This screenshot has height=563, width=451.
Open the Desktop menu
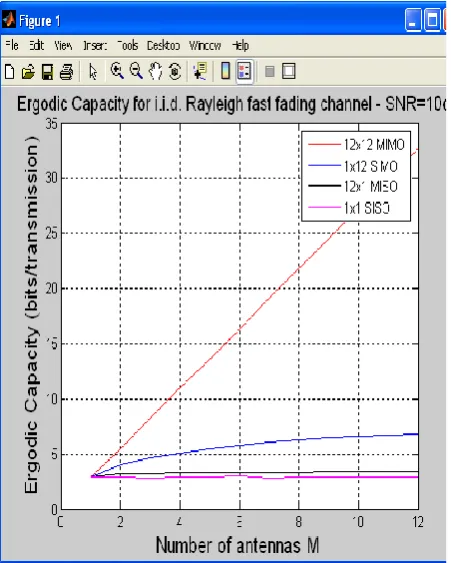163,45
